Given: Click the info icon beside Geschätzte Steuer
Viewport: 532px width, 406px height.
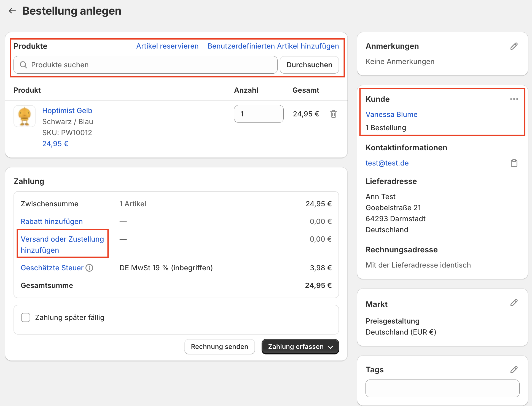Looking at the screenshot, I should [x=89, y=268].
